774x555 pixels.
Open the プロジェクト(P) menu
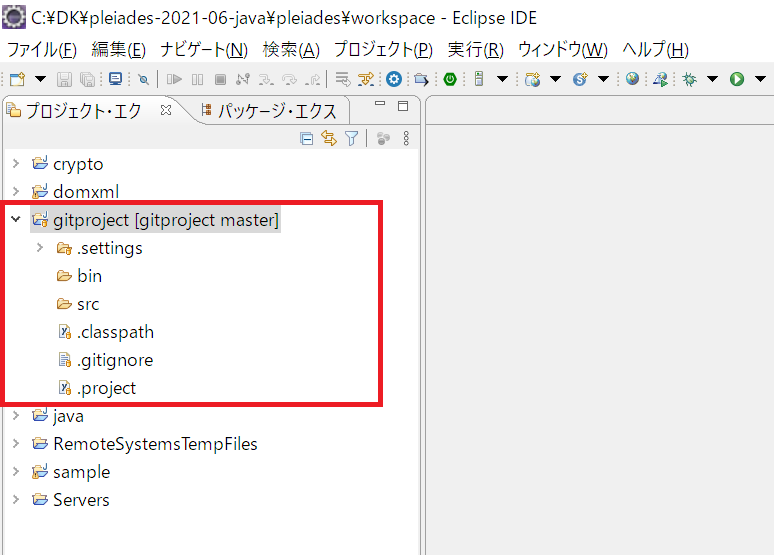pos(384,49)
